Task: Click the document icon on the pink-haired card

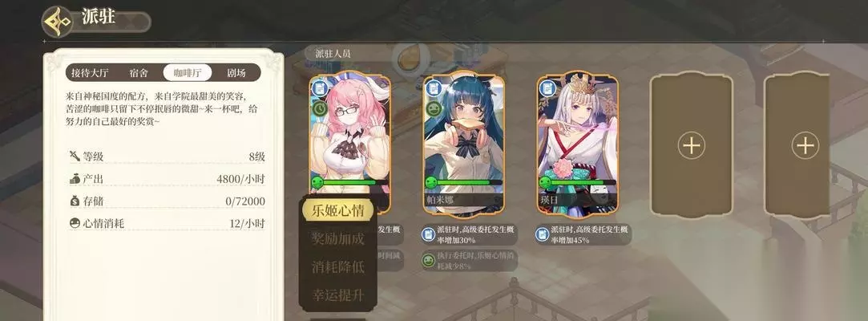Action: pyautogui.click(x=320, y=88)
